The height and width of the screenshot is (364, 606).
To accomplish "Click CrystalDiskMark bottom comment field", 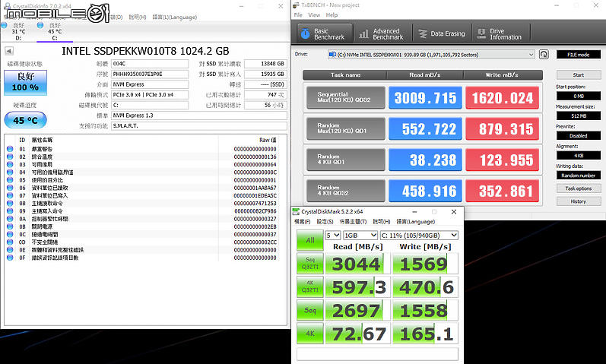I will (378, 354).
